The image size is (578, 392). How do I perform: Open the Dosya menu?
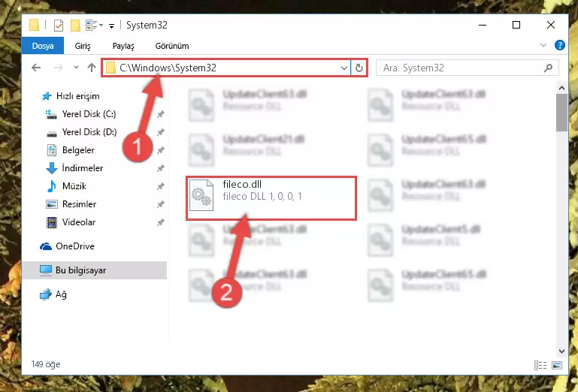coord(43,46)
